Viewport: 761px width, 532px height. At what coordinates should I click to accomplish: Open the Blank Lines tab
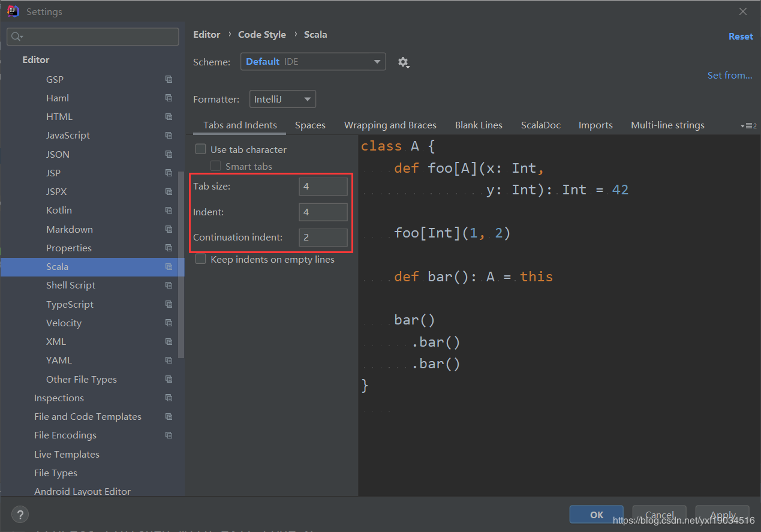tap(479, 125)
